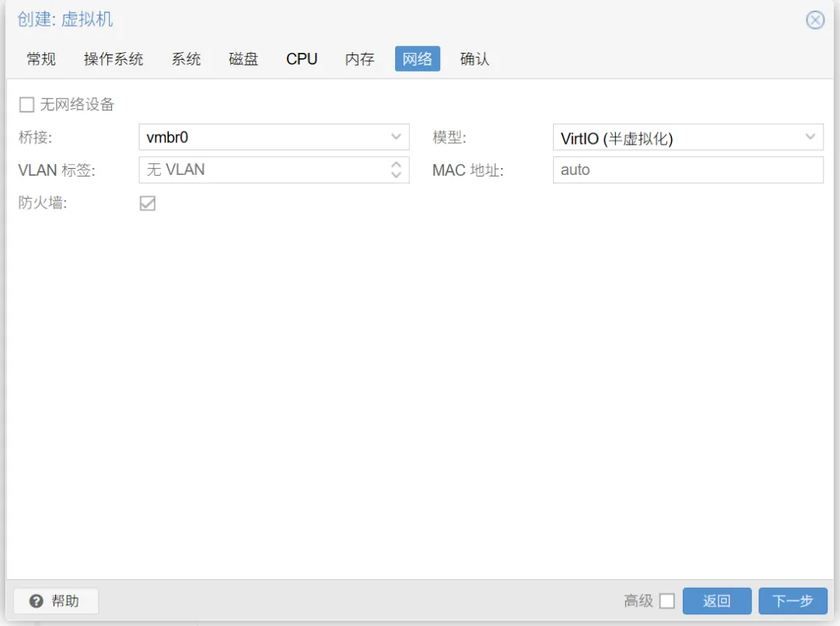This screenshot has width=840, height=626.
Task: Decrease VLAN 标签 with down arrow
Action: [396, 175]
